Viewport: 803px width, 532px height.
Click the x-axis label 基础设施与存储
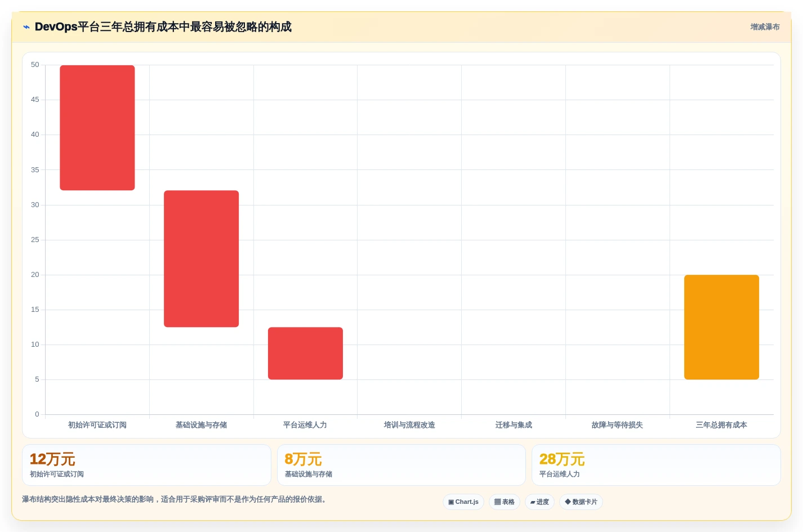(x=201, y=425)
